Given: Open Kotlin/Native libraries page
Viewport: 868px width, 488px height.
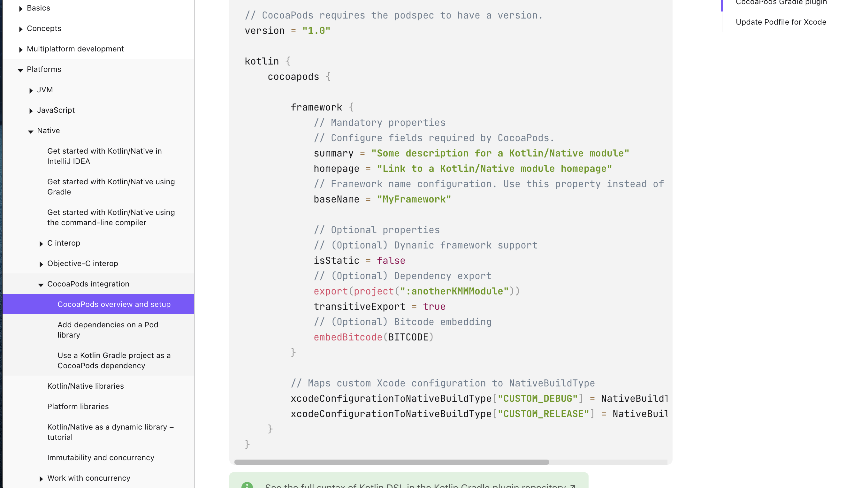Looking at the screenshot, I should [x=86, y=386].
